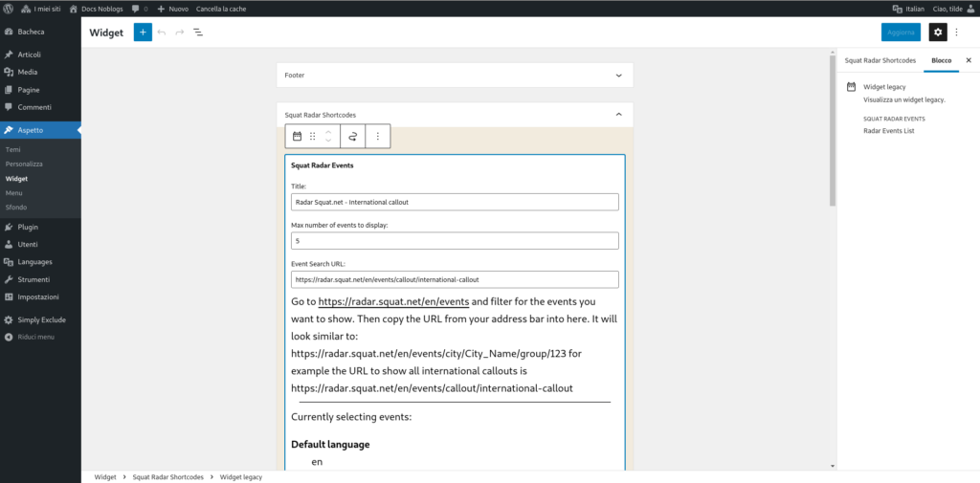Click Radar Events List text

click(889, 131)
